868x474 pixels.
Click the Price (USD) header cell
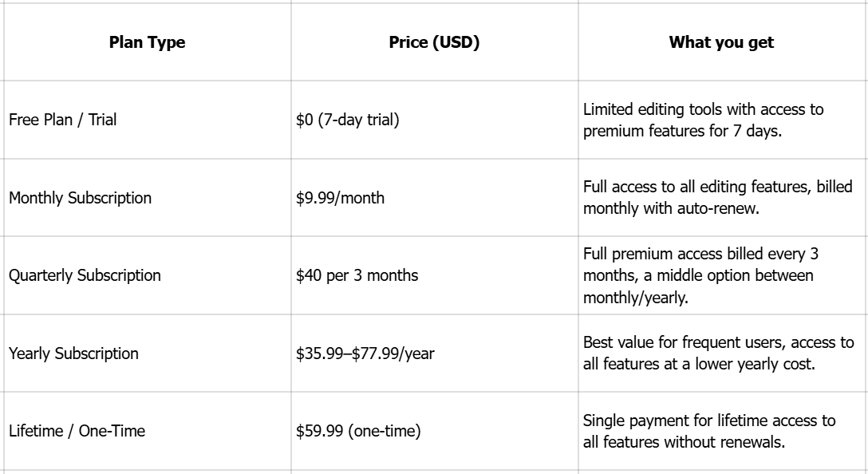click(434, 43)
